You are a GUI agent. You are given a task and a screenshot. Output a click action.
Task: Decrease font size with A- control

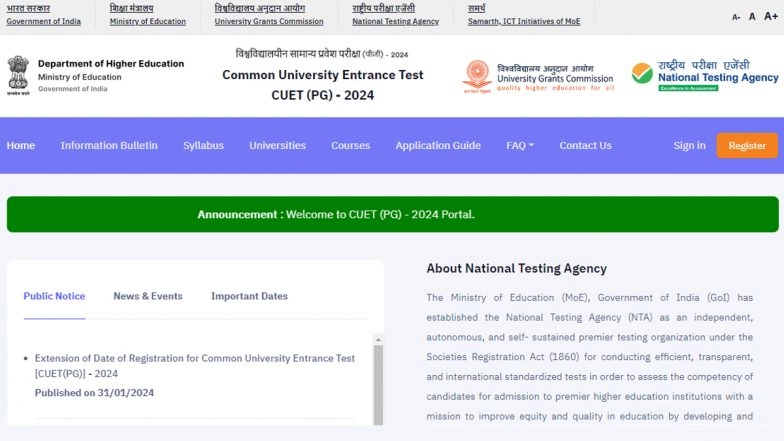736,17
